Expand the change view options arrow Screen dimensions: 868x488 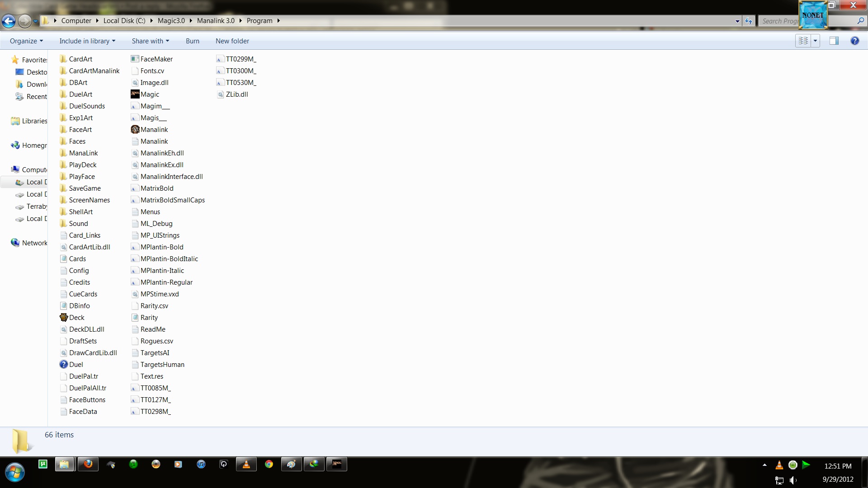click(x=815, y=41)
